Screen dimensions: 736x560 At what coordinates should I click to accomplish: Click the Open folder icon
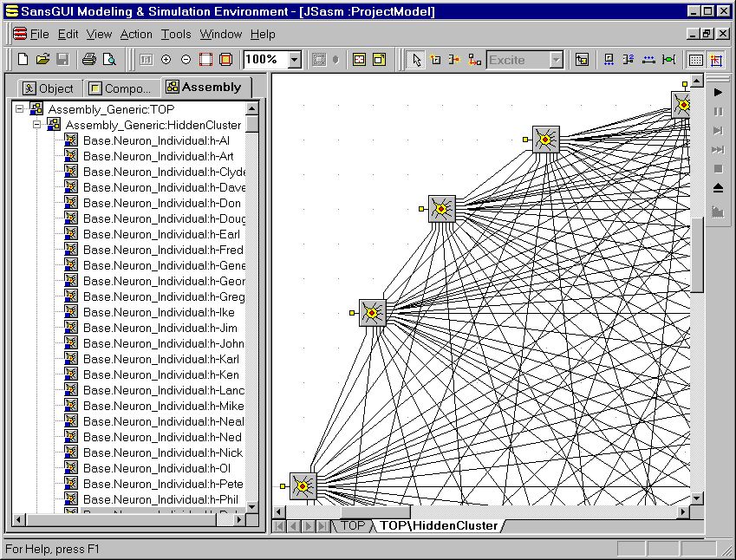42,60
